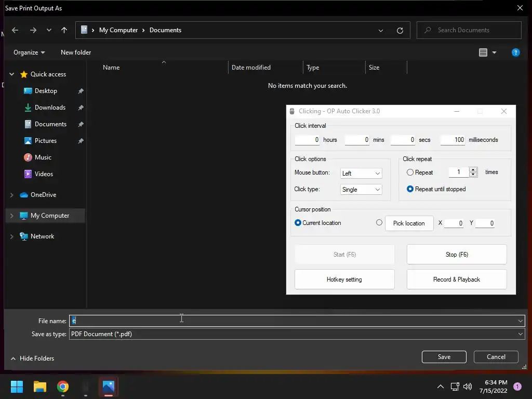532x399 pixels.
Task: Click the pin icon next to Desktop
Action: point(81,91)
